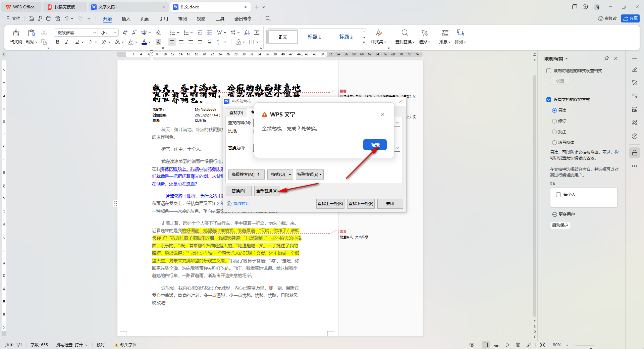Open the font size dropdown 小四

pos(115,33)
